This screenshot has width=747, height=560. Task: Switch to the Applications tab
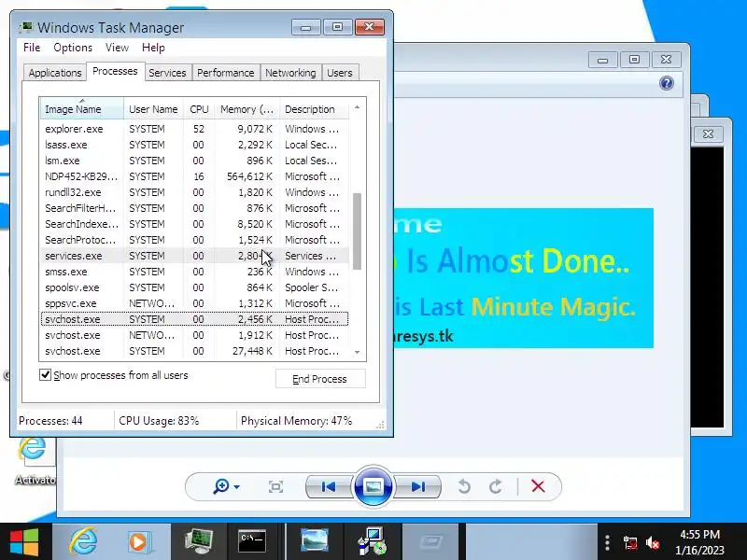(x=55, y=73)
